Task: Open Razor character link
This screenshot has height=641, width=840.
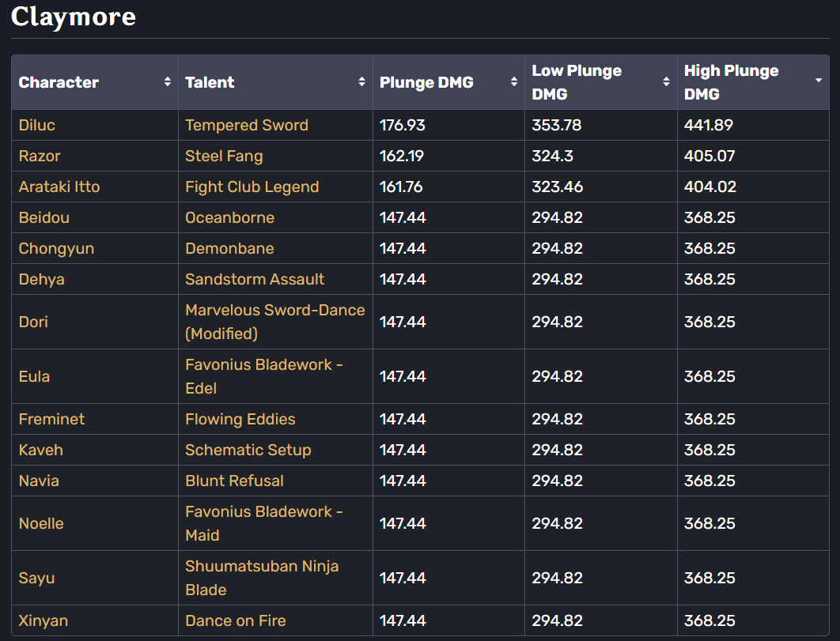Action: pos(40,156)
